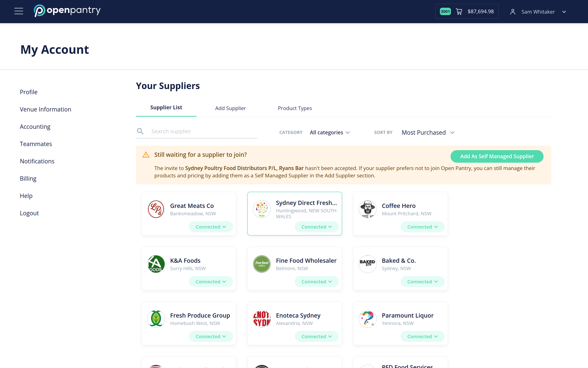Expand Connected status for Great Meats Co
588x368 pixels.
click(211, 227)
